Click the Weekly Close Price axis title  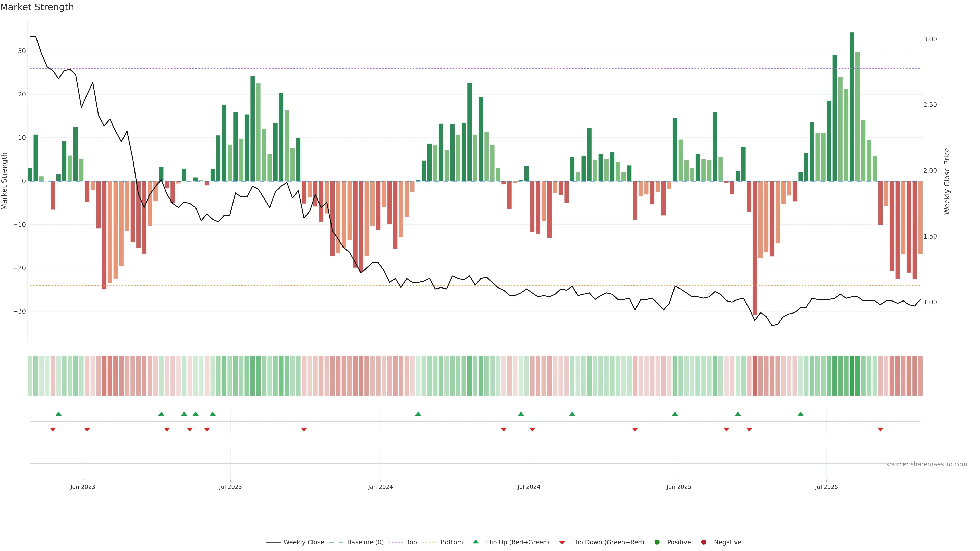point(947,181)
